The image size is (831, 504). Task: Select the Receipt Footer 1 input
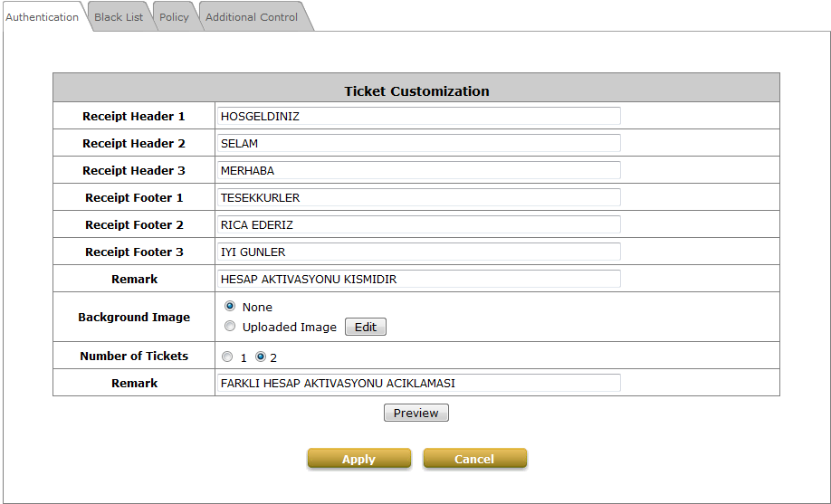[x=418, y=197]
